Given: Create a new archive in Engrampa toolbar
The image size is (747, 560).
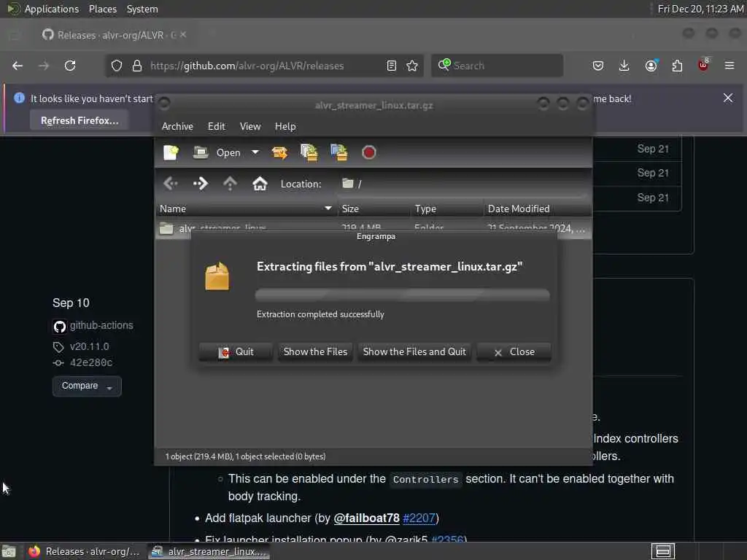Looking at the screenshot, I should tap(171, 152).
